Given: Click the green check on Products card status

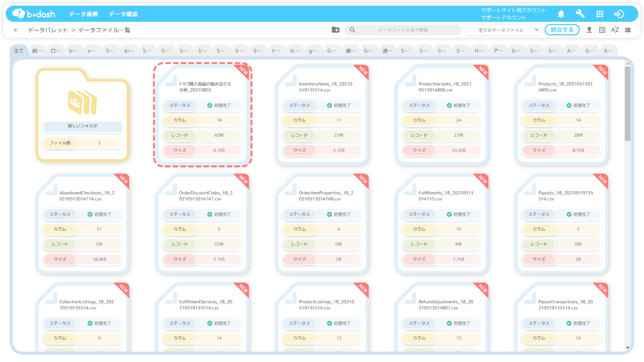Looking at the screenshot, I should (569, 106).
